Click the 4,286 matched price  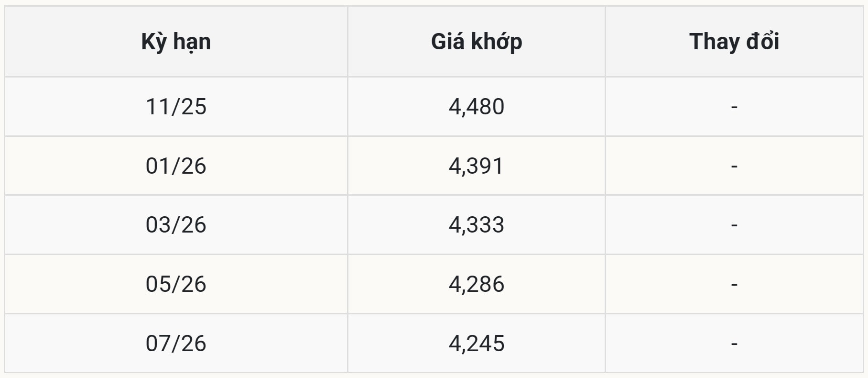476,284
